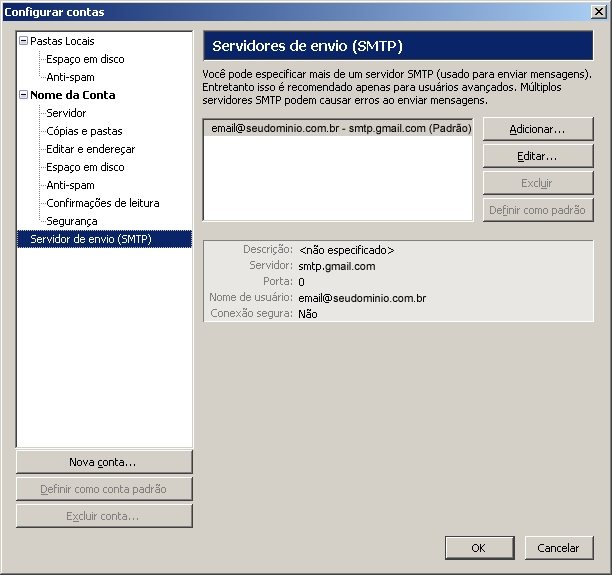Open the Servidor settings page
The width and height of the screenshot is (612, 575).
(x=66, y=113)
